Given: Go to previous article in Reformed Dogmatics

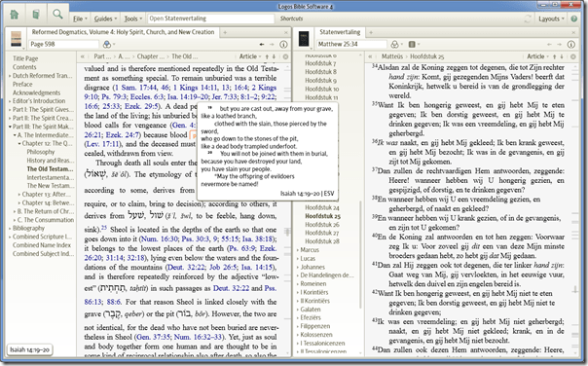Looking at the screenshot, I should [267, 56].
